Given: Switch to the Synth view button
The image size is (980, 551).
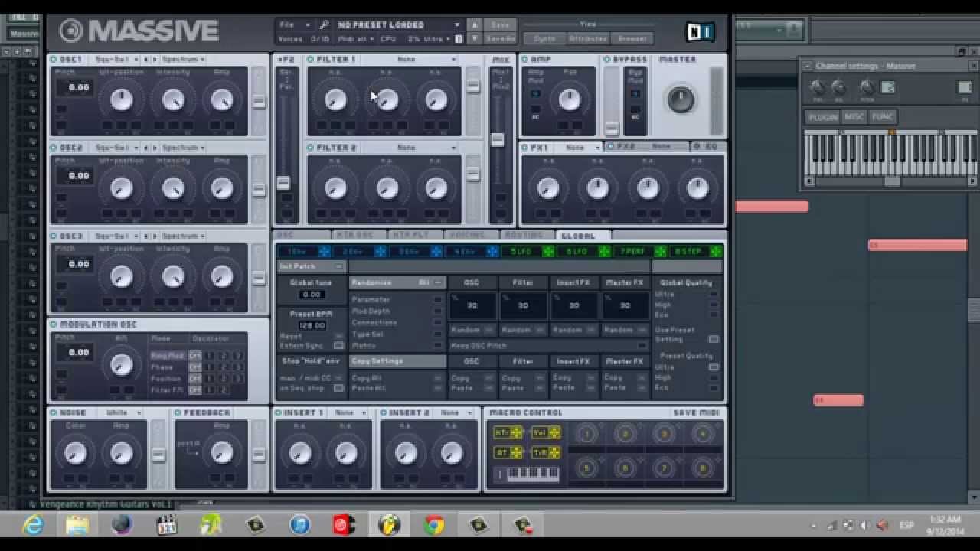Looking at the screenshot, I should click(x=545, y=38).
